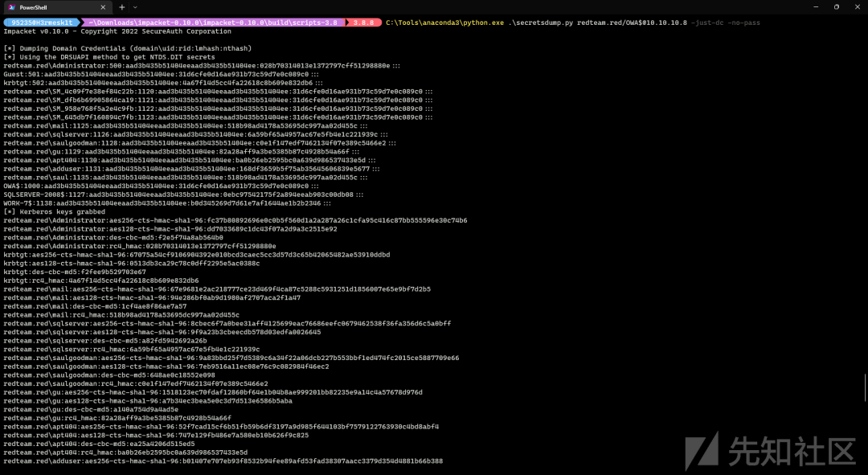Click the sqlserver aes256-cts-hmac-sha1-96 key line

[227, 323]
